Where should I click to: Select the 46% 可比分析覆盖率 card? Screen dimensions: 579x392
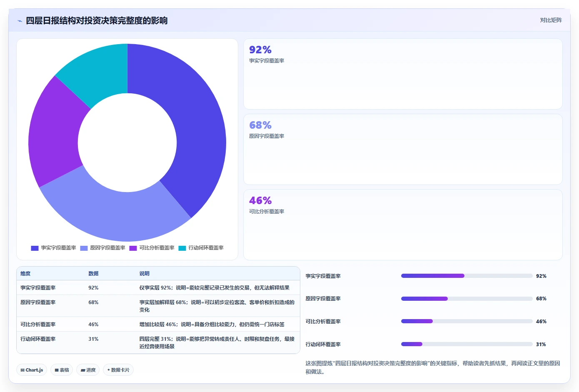point(403,225)
